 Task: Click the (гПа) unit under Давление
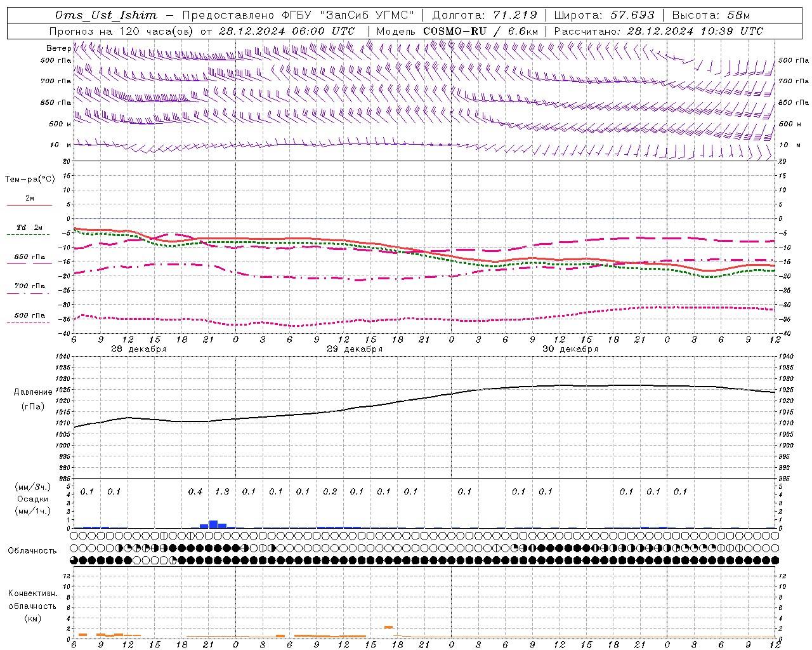[33, 406]
